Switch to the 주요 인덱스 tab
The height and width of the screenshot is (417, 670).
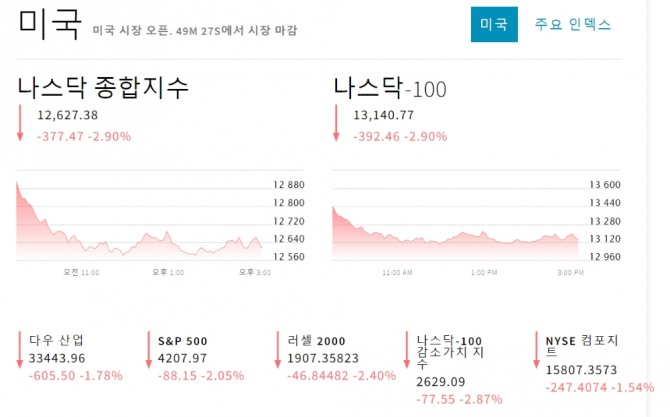tap(573, 24)
